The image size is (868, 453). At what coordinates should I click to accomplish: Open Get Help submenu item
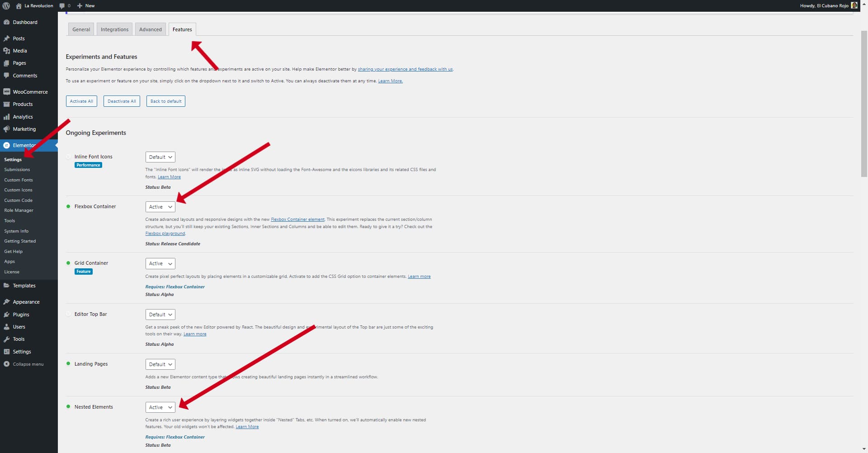point(13,252)
